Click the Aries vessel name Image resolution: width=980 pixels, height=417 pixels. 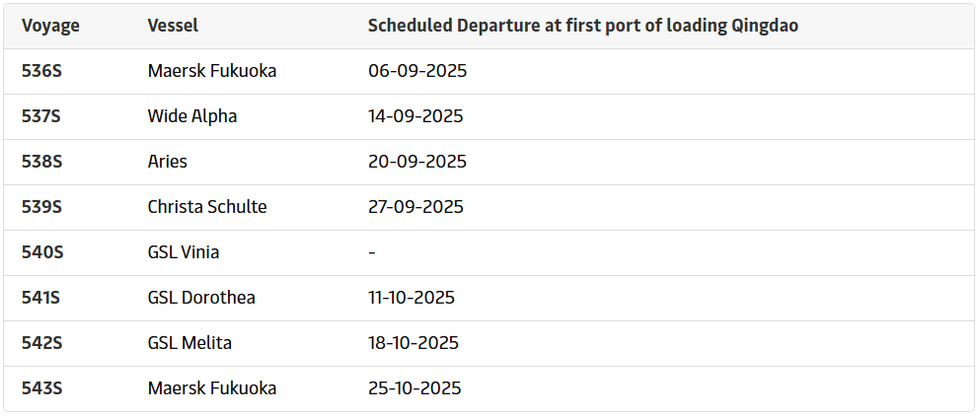pyautogui.click(x=168, y=162)
